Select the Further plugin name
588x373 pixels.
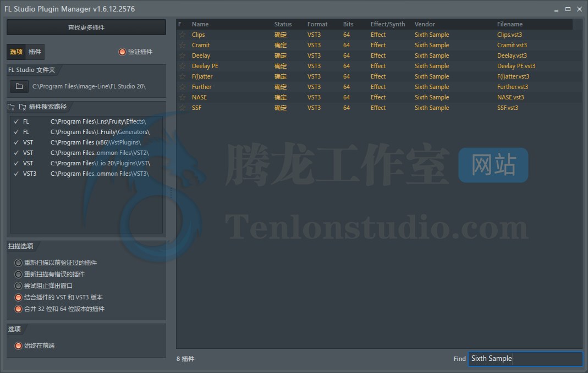202,87
